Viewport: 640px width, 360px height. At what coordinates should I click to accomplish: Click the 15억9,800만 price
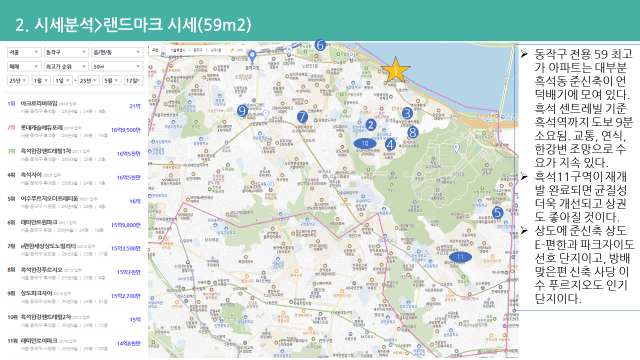126,225
